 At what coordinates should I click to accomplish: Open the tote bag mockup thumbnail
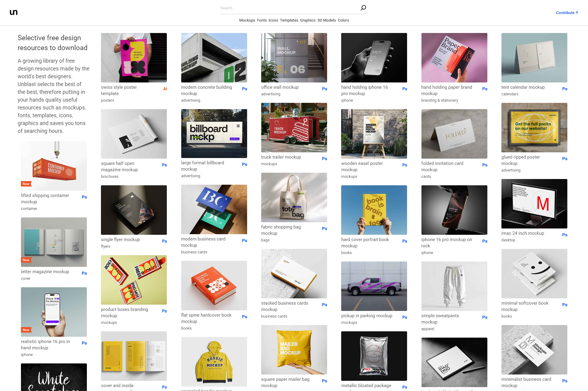pos(294,197)
